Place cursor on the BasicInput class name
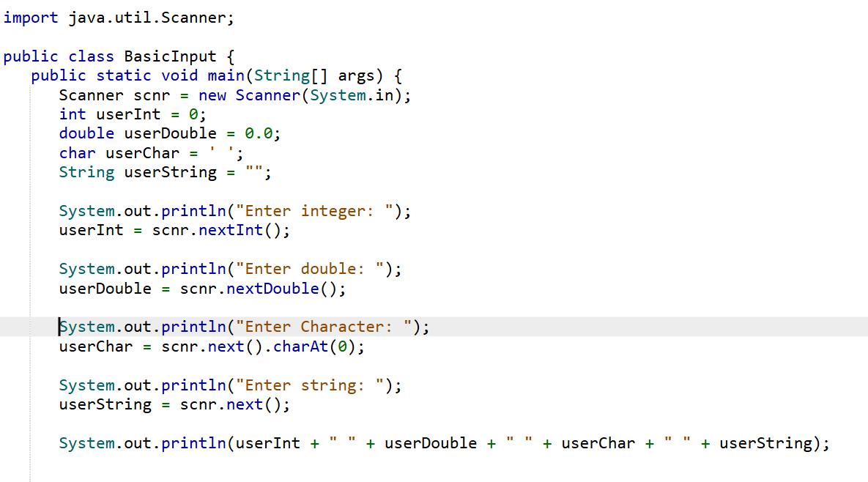The height and width of the screenshot is (482, 868). point(170,56)
